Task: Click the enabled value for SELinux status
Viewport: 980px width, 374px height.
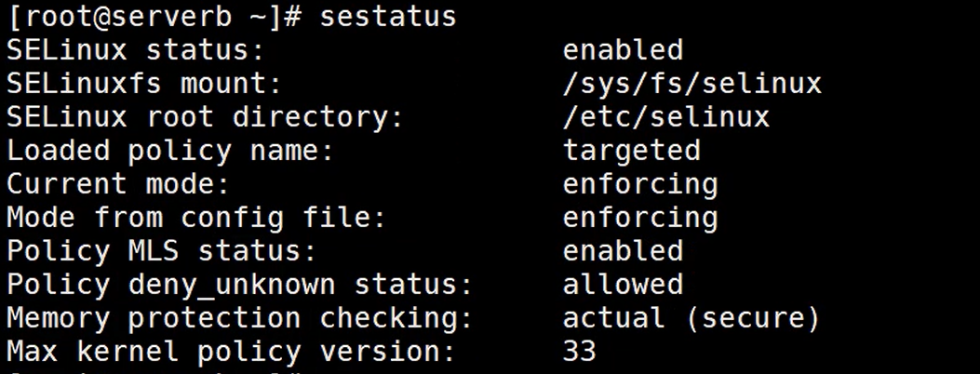Action: tap(623, 50)
